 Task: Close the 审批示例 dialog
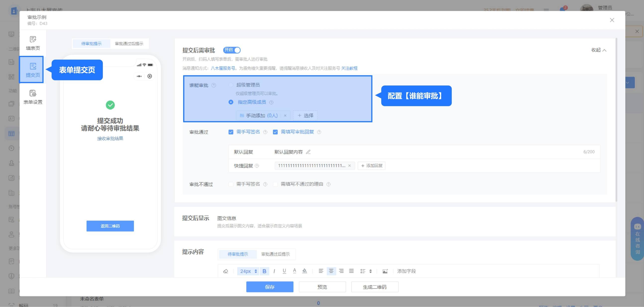point(612,20)
